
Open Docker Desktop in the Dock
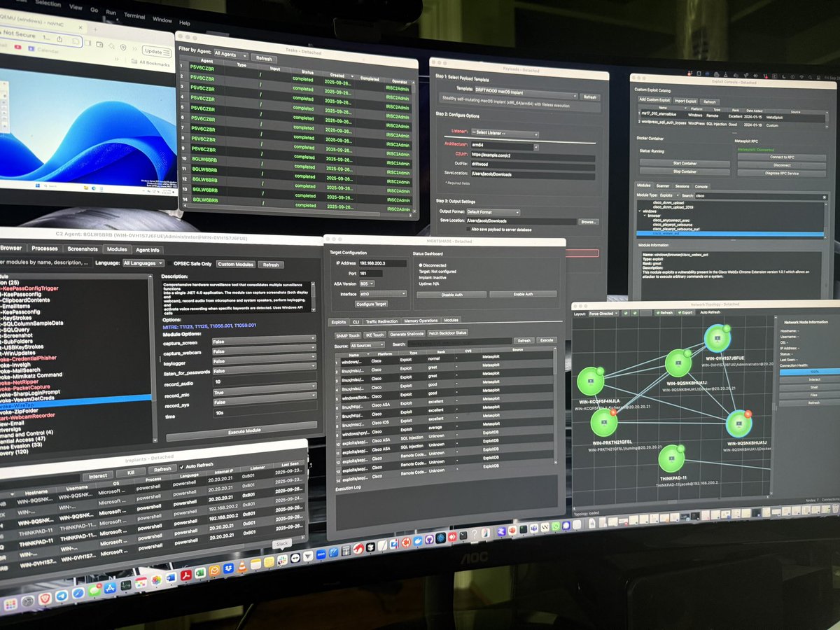pyautogui.click(x=418, y=541)
